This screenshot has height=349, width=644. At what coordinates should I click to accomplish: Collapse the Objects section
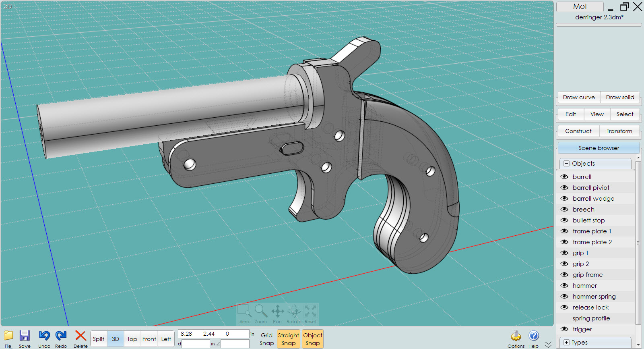point(567,164)
